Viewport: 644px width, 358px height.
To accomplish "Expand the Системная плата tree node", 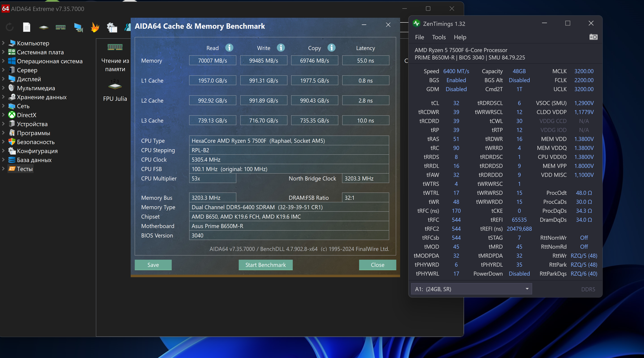I will [3, 52].
